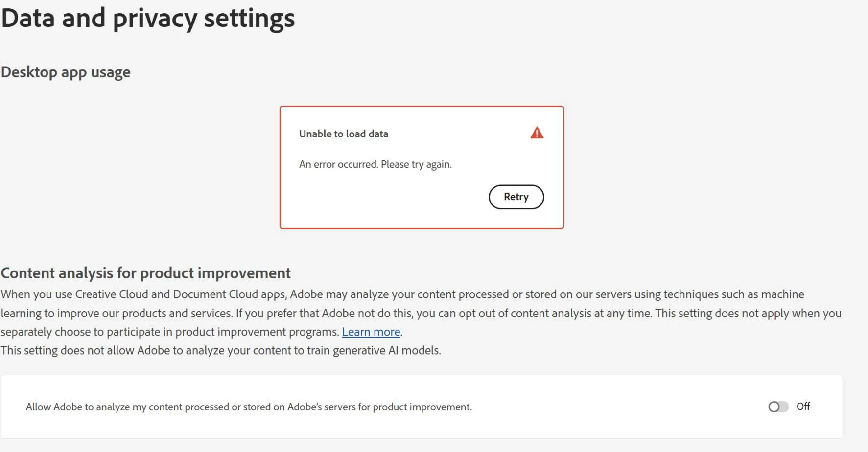The width and height of the screenshot is (868, 452).
Task: Open the Learn more link
Action: click(x=371, y=332)
